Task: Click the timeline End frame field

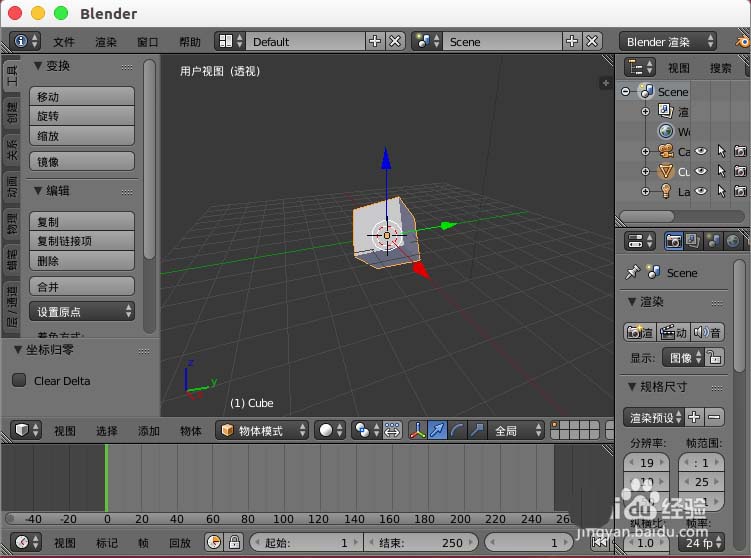Action: coord(421,542)
